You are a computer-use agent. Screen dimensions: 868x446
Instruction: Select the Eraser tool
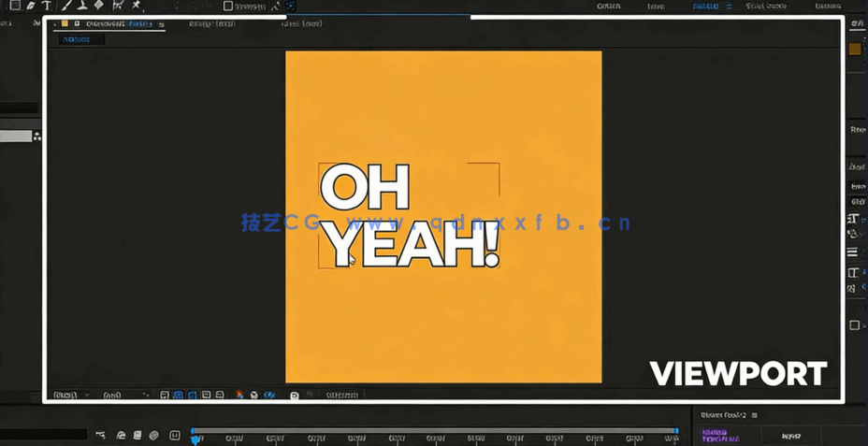tap(99, 6)
